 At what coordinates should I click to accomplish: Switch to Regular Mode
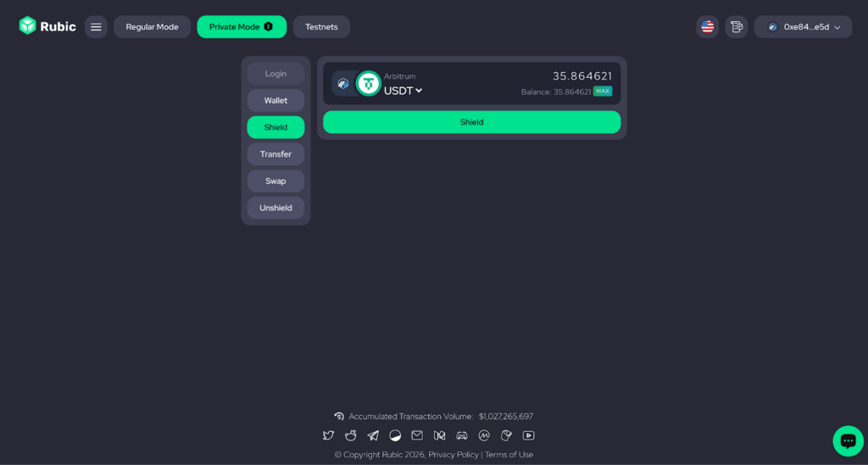coord(153,27)
